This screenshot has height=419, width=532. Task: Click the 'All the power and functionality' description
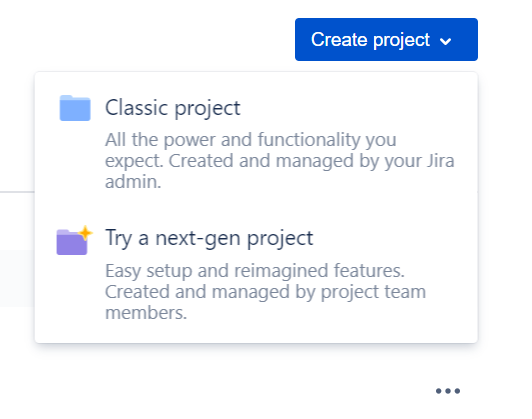tap(280, 160)
